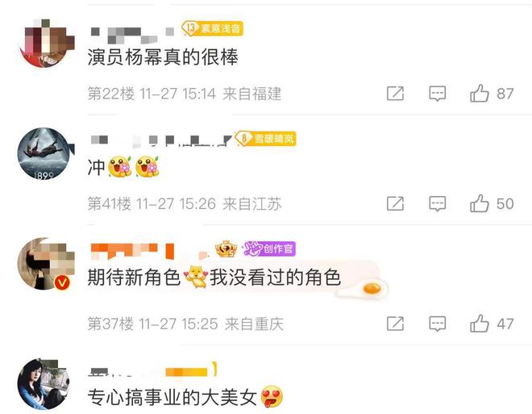Open the 1899 poster avatar profile
532x414 pixels.
pyautogui.click(x=44, y=153)
